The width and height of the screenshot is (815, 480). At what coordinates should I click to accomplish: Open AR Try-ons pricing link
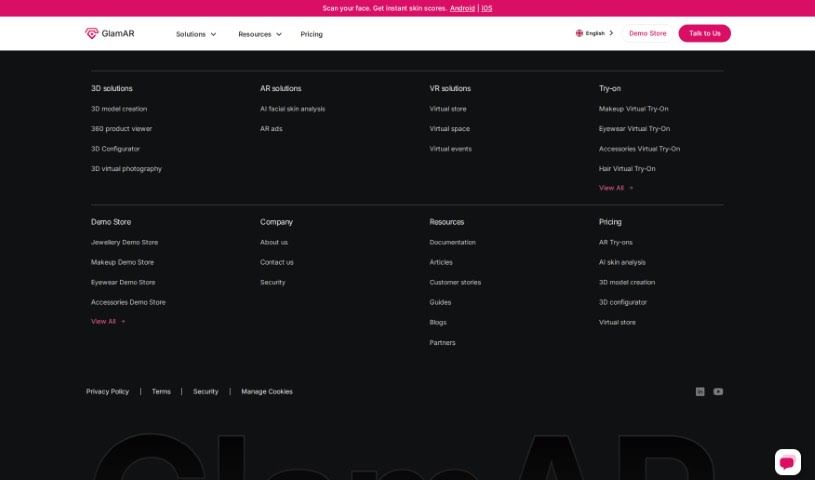coord(615,242)
